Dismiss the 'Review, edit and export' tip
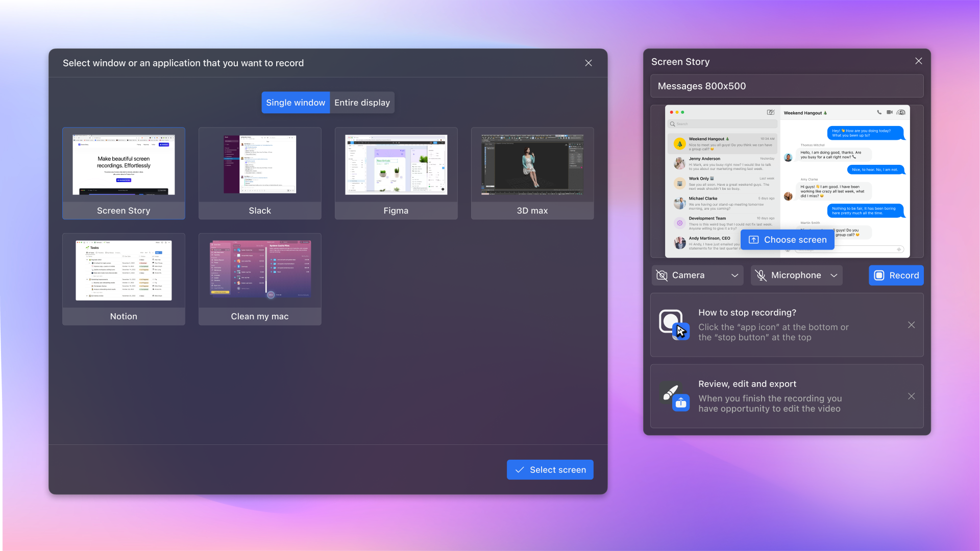Screen dimensions: 980x551 [x=911, y=396]
